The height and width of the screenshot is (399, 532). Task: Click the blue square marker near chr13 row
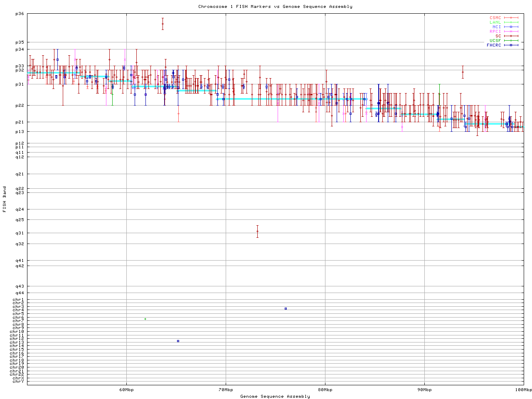click(178, 341)
